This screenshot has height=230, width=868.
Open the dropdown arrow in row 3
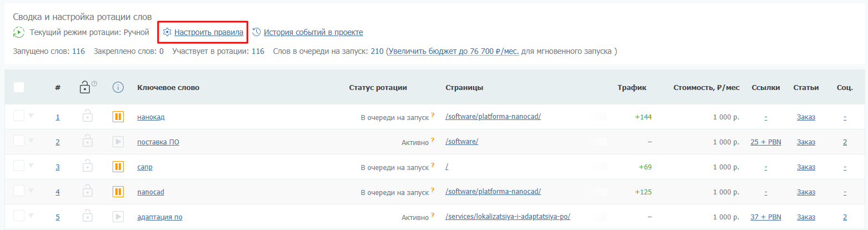point(31,166)
